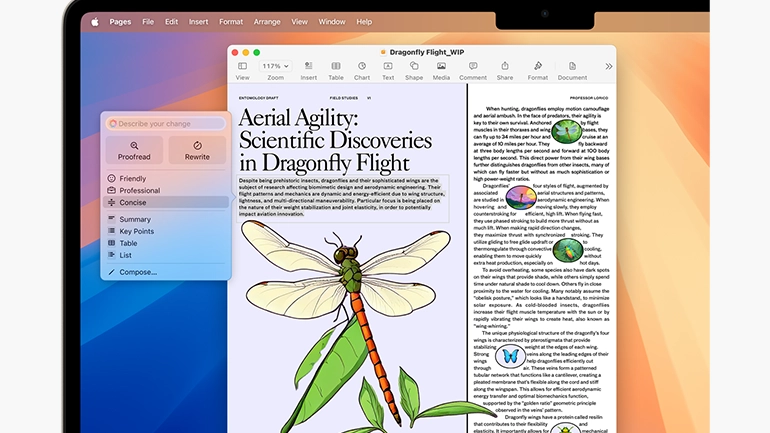Open the Format inspector
The width and height of the screenshot is (770, 433).
pos(538,71)
